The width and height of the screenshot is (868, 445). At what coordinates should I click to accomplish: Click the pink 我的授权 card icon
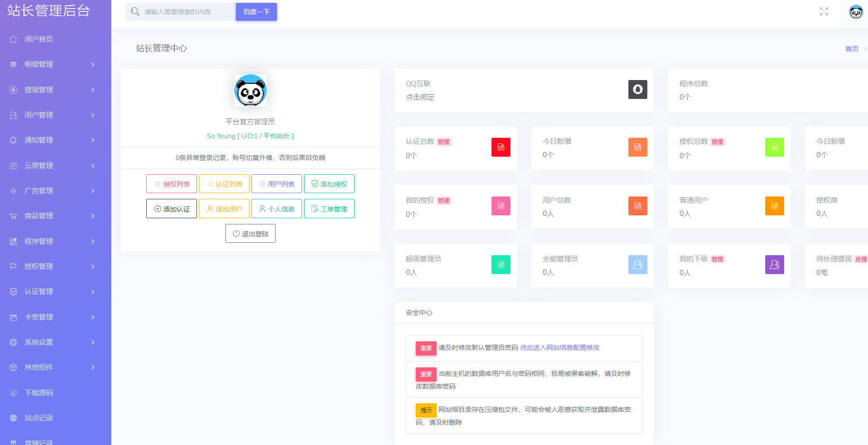click(501, 206)
